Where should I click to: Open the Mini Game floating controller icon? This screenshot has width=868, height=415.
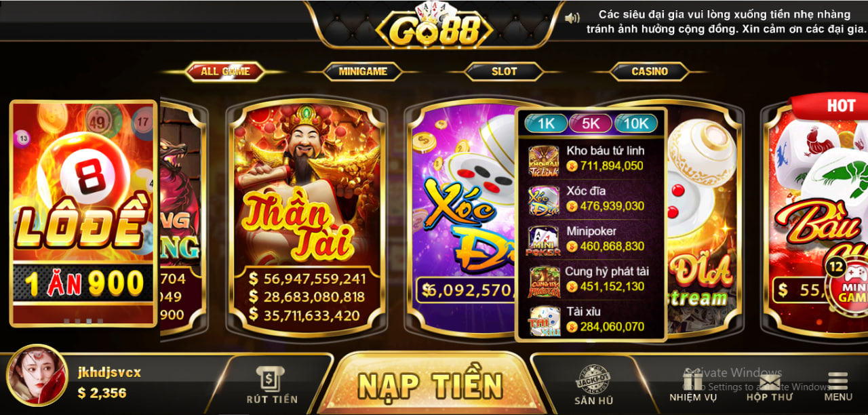click(x=845, y=283)
